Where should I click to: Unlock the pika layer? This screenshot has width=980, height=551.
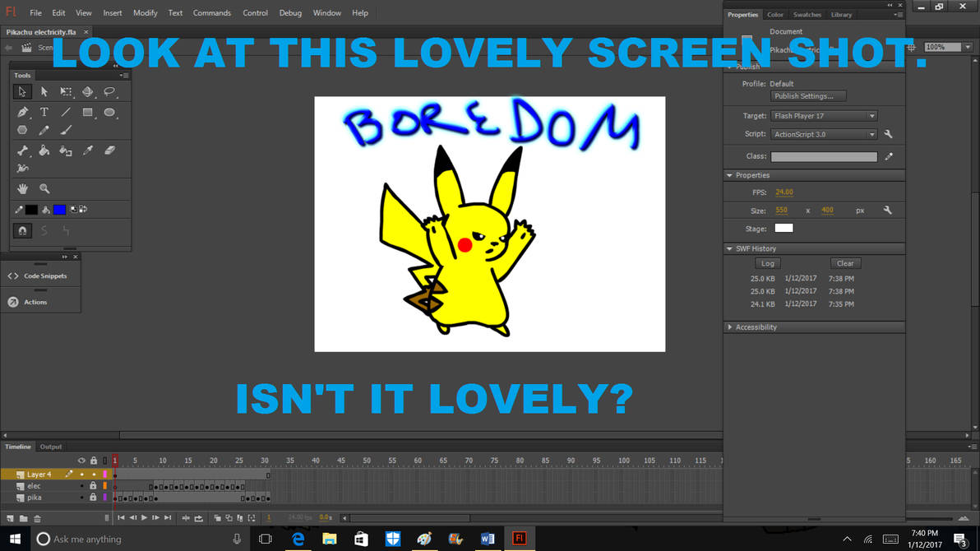click(93, 497)
